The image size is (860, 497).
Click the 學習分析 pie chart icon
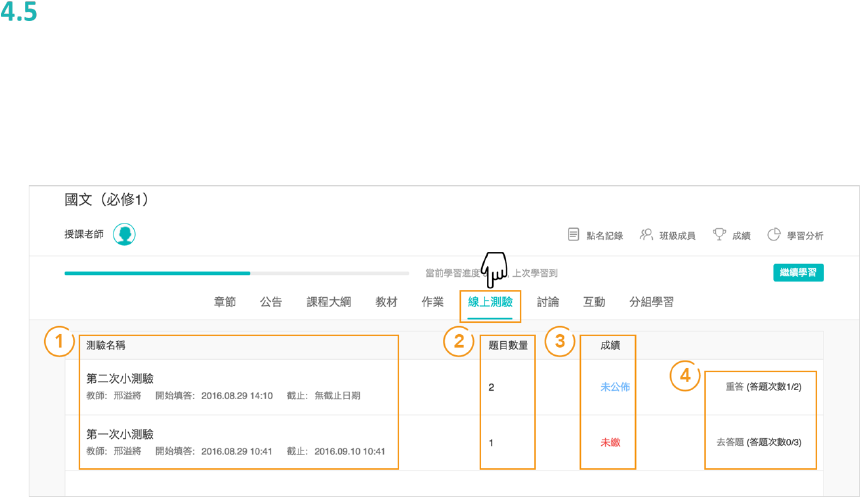(x=774, y=235)
